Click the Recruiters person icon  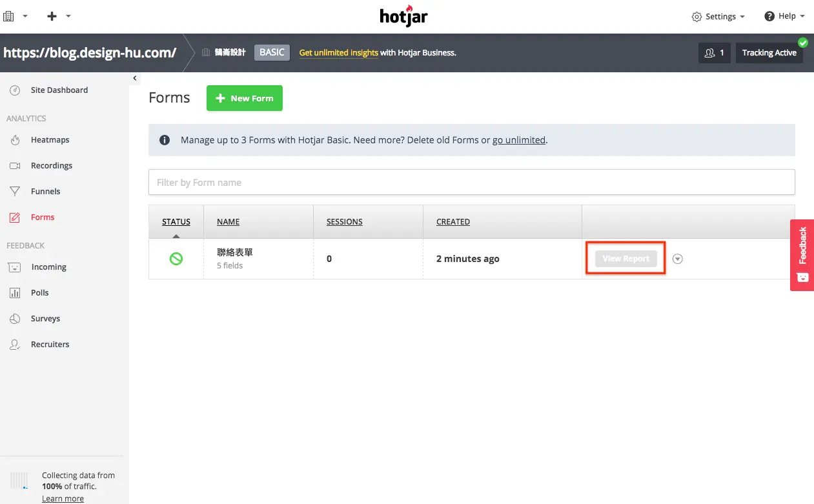(x=15, y=345)
